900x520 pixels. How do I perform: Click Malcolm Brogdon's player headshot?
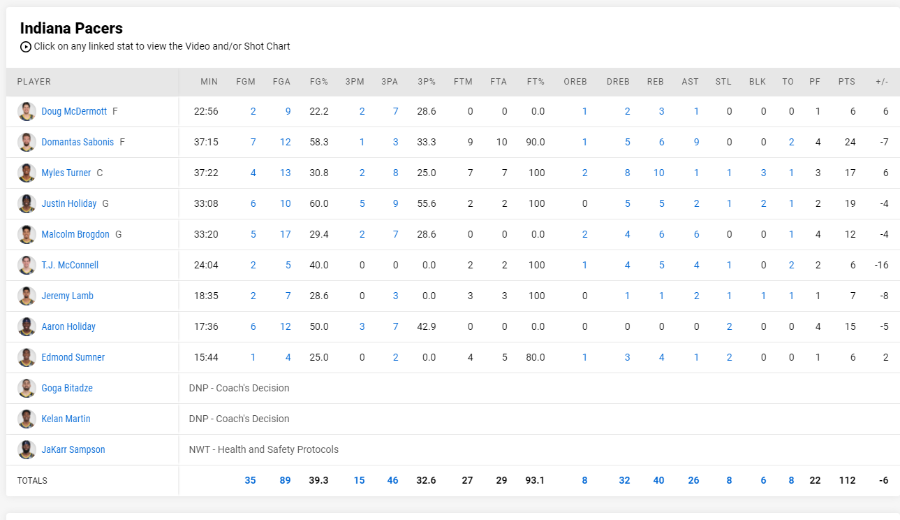click(26, 234)
